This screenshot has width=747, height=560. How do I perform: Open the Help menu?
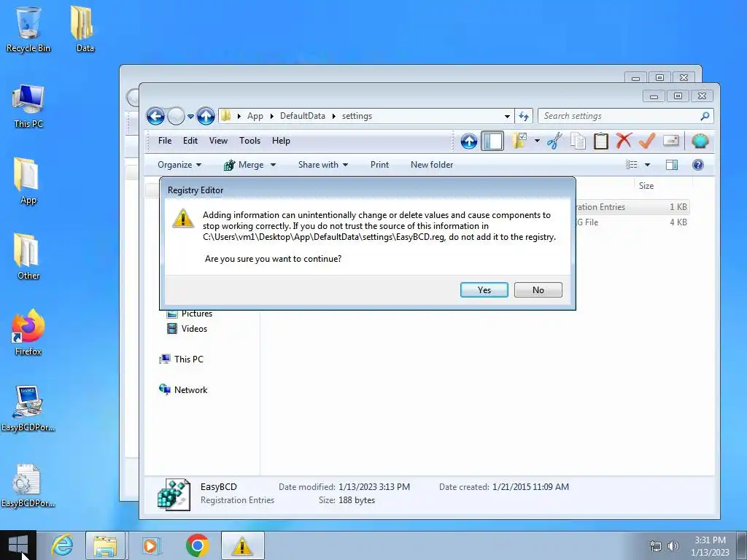point(281,141)
